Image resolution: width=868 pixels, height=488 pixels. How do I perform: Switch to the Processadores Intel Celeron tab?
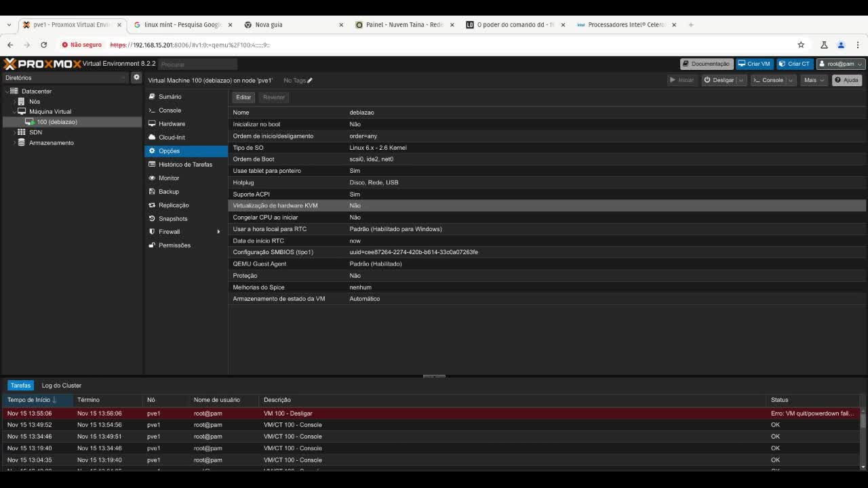point(626,24)
